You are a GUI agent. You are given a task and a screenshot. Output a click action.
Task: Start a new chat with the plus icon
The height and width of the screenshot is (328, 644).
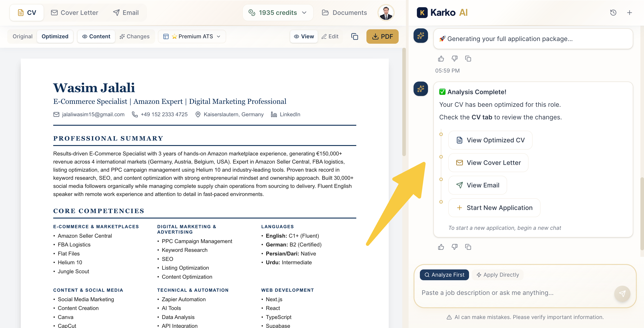(x=630, y=12)
